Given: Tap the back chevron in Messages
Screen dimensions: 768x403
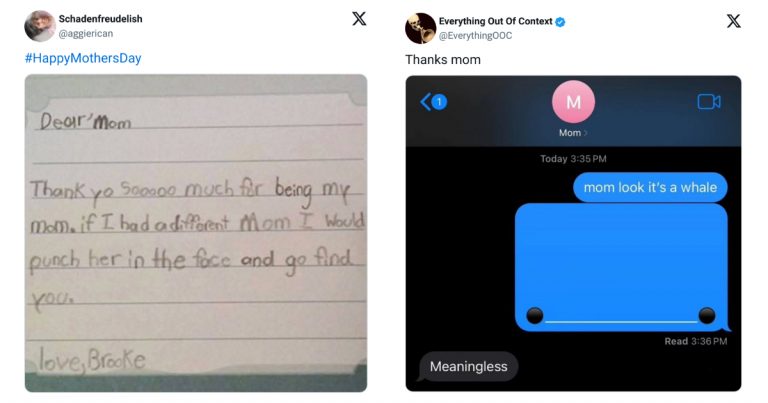Looking at the screenshot, I should pos(425,102).
